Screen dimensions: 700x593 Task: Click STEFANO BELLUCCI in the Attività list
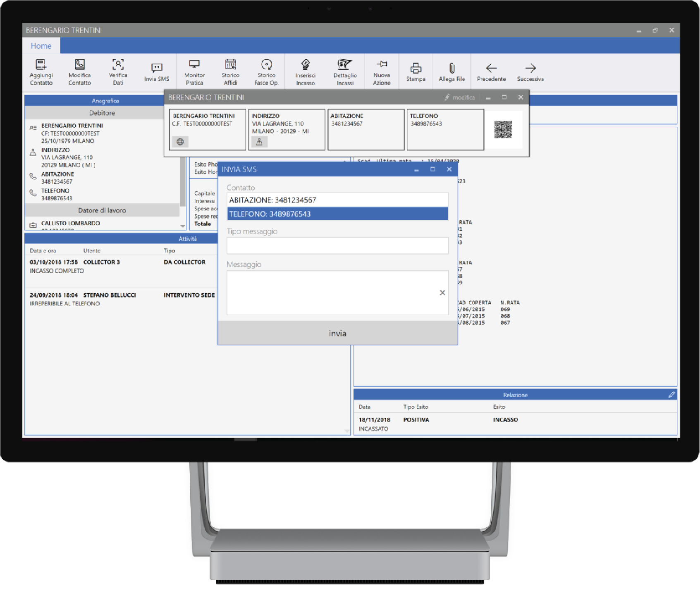pyautogui.click(x=110, y=295)
